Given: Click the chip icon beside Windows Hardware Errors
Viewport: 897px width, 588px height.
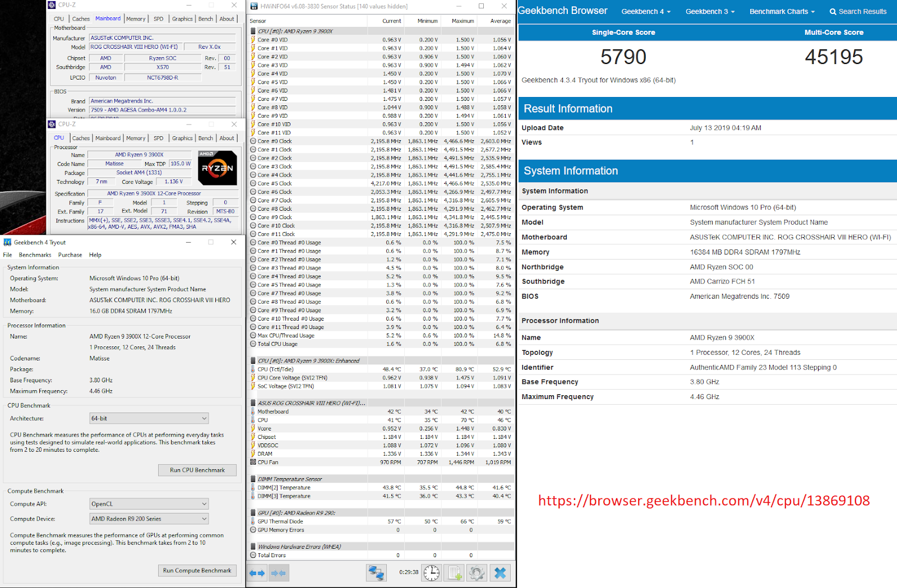Looking at the screenshot, I should [x=253, y=547].
